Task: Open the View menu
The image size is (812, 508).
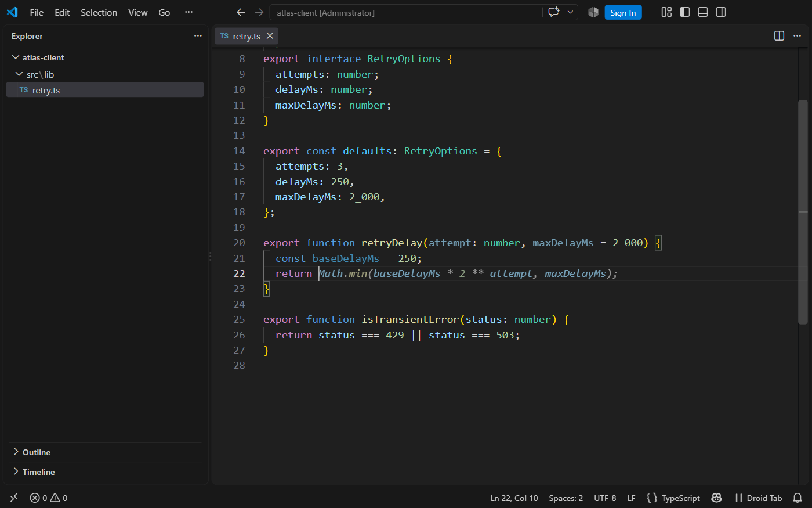Action: [138, 12]
